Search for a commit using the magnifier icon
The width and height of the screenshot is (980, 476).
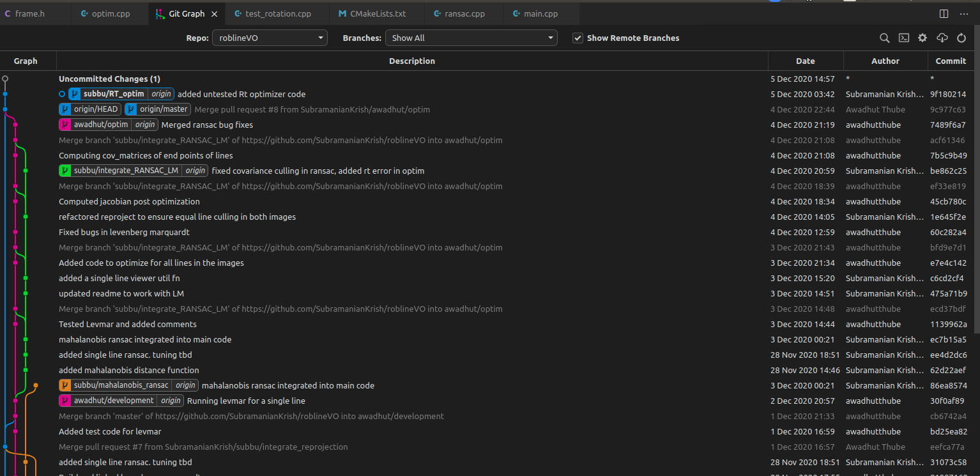point(885,38)
